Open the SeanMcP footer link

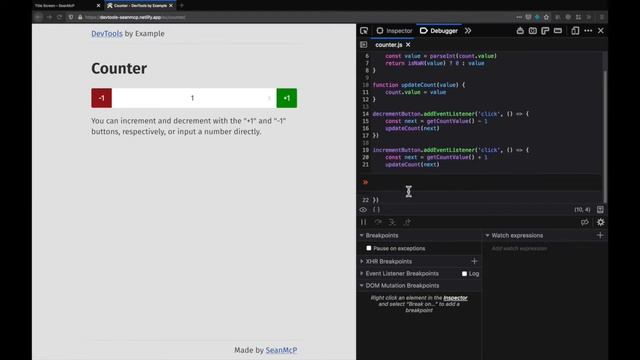point(281,350)
